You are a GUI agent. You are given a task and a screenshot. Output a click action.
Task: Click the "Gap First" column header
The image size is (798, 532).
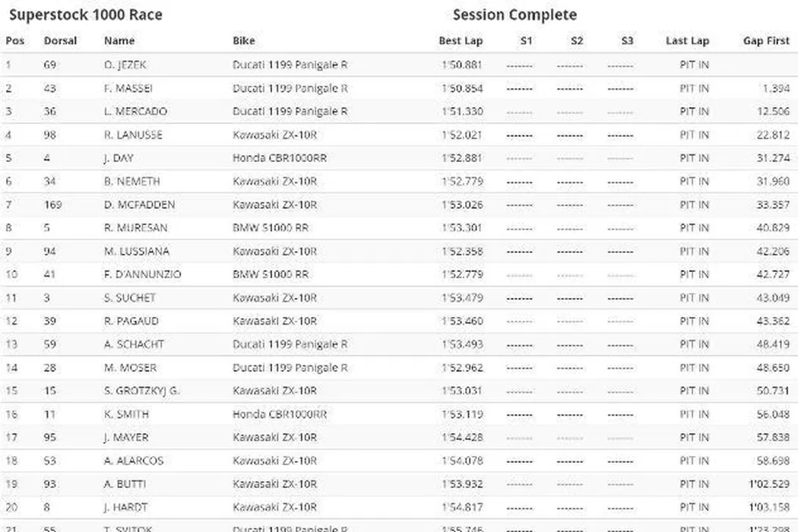click(766, 41)
